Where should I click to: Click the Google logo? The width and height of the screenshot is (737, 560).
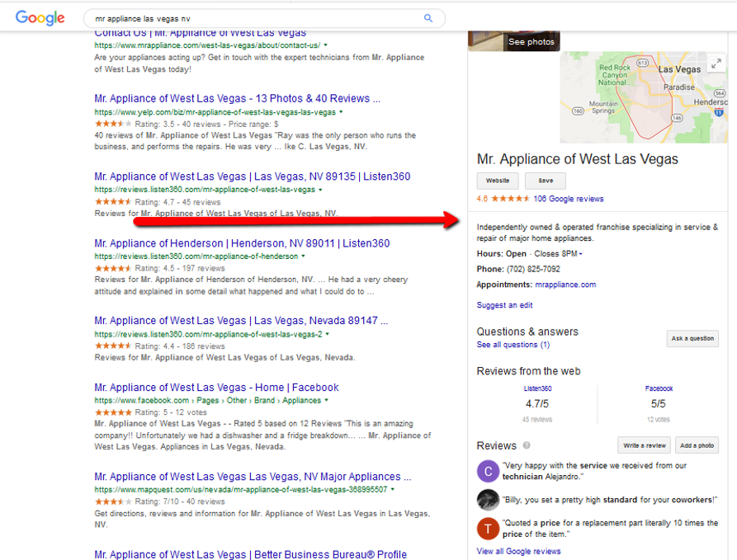(40, 18)
